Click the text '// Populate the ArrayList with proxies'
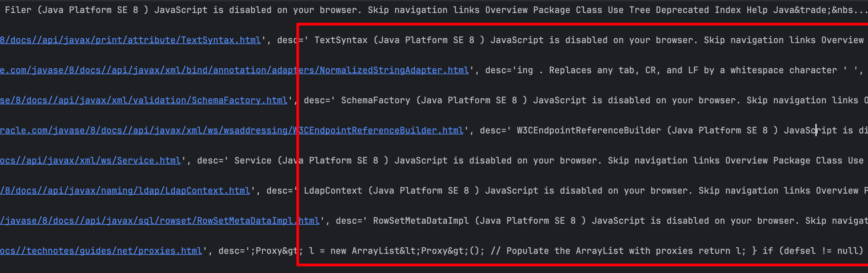868x273 pixels. pyautogui.click(x=592, y=251)
